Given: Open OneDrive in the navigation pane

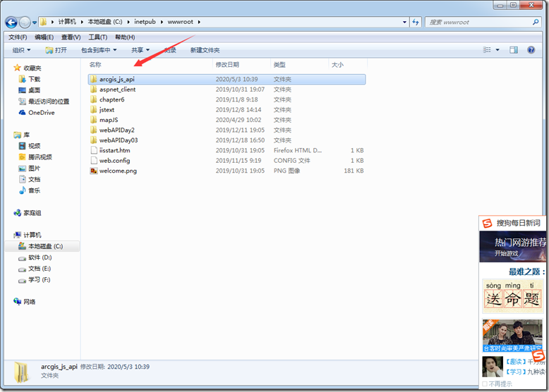Looking at the screenshot, I should pyautogui.click(x=37, y=113).
